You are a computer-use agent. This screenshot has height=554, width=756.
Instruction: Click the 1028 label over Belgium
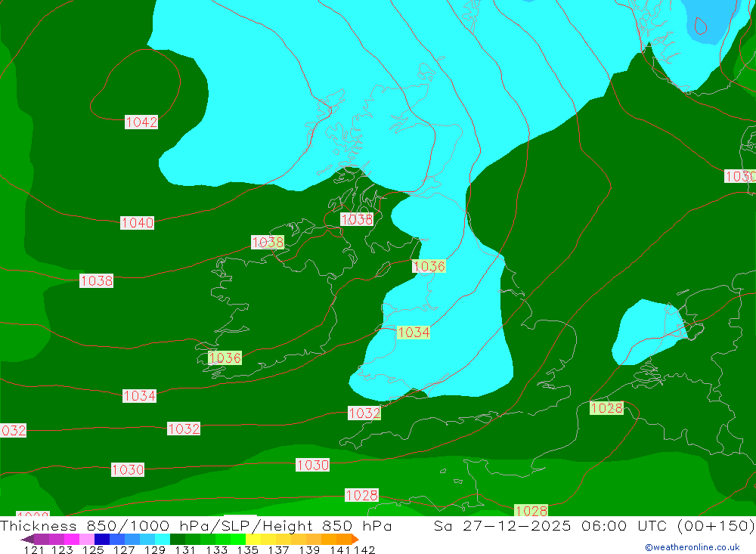pos(606,408)
